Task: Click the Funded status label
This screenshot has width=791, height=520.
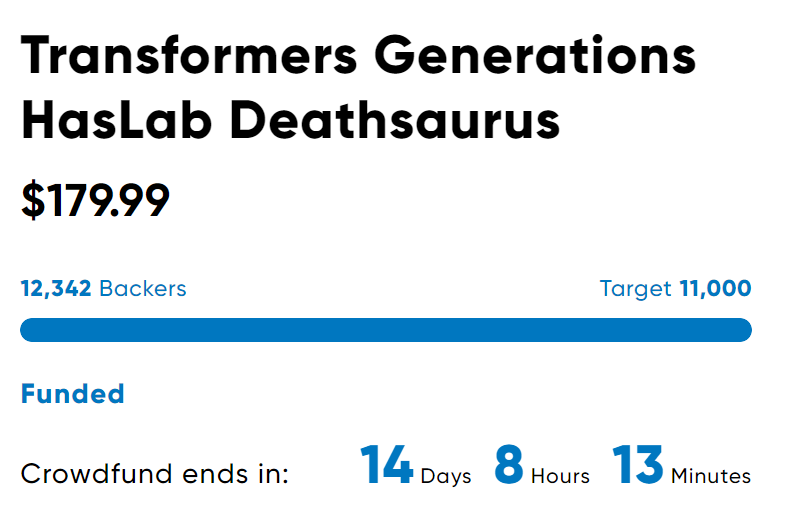Action: tap(73, 394)
